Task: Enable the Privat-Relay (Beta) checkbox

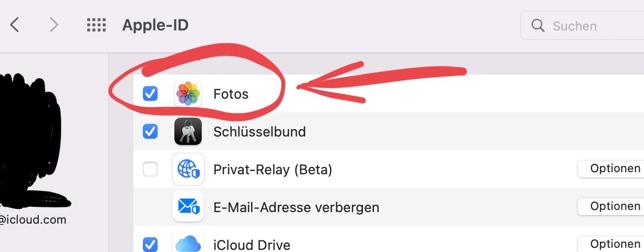Action: click(x=150, y=169)
